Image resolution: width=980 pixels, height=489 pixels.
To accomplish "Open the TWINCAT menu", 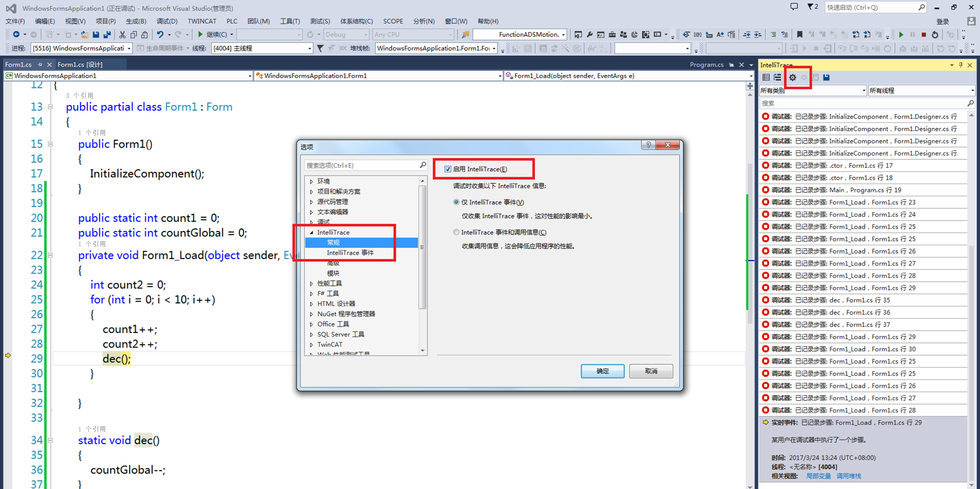I will pos(202,22).
